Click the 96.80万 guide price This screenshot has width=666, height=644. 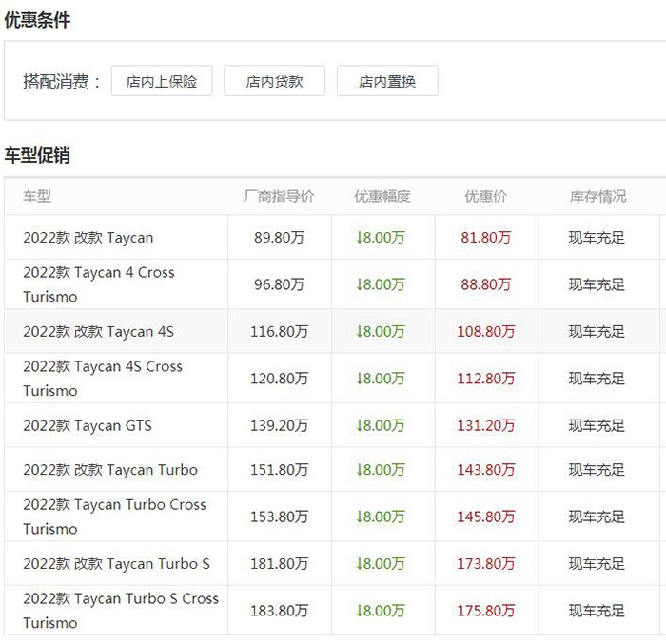(279, 284)
